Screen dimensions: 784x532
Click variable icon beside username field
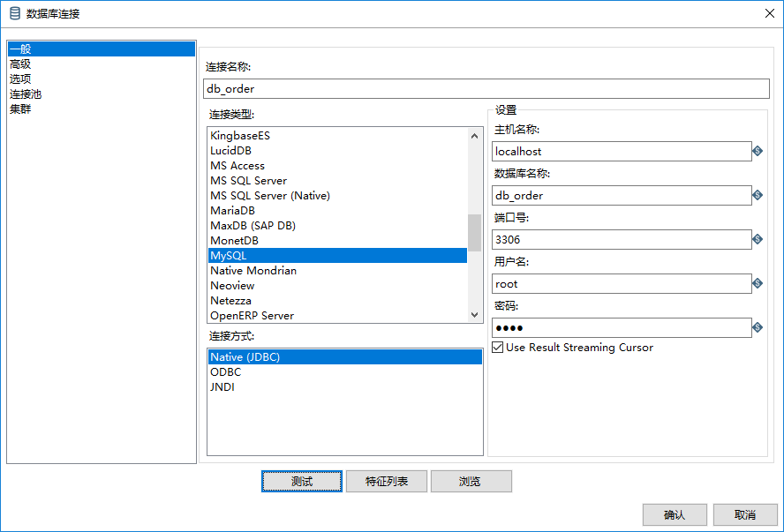point(758,283)
